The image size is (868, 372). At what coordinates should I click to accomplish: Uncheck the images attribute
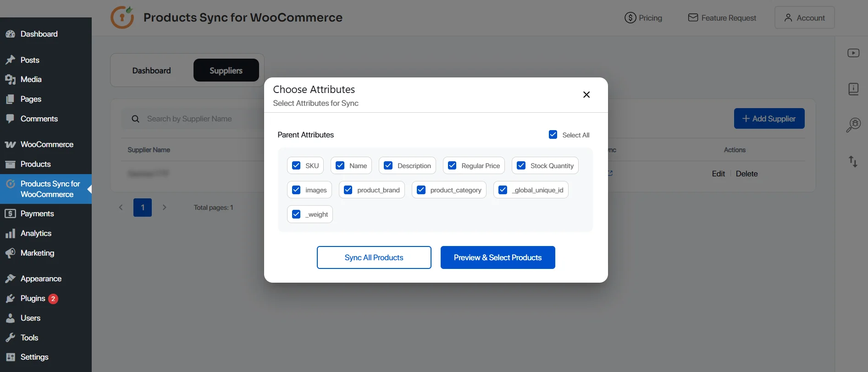pos(296,190)
